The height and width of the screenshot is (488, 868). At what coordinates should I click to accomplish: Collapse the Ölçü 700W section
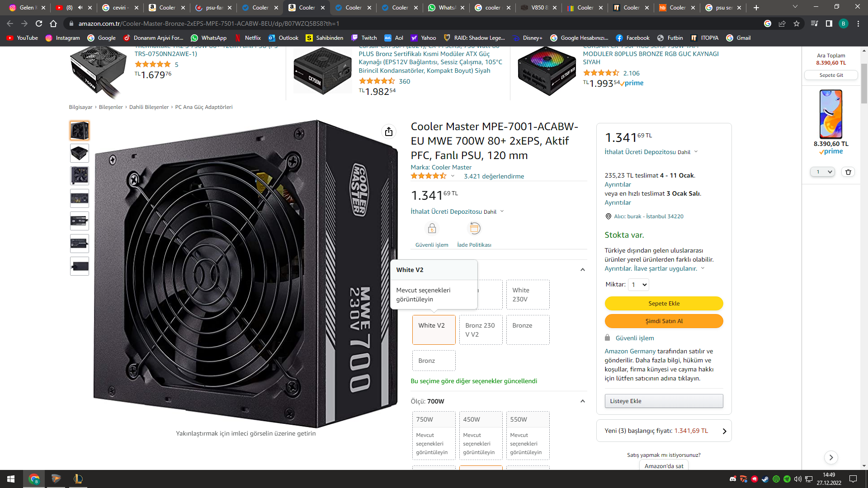point(582,401)
